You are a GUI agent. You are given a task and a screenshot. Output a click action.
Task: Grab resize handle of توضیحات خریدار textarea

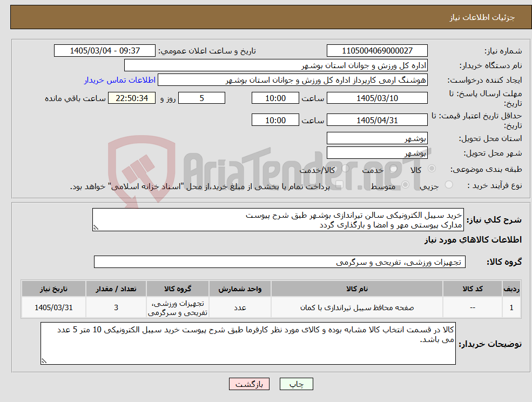coord(44,361)
